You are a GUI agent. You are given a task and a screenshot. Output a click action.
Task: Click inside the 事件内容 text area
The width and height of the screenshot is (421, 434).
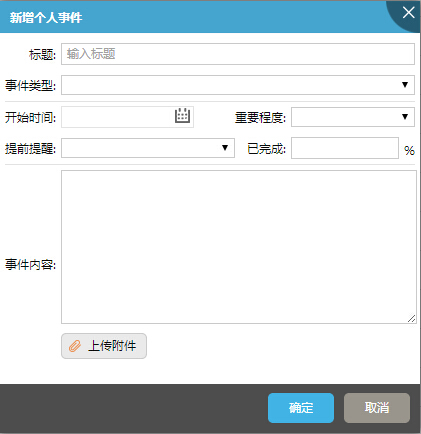pyautogui.click(x=239, y=247)
